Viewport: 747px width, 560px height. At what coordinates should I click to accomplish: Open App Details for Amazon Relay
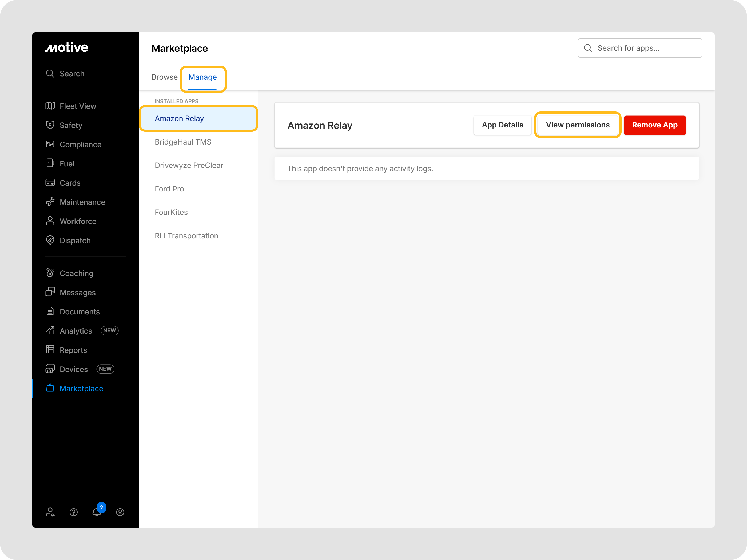(x=502, y=125)
